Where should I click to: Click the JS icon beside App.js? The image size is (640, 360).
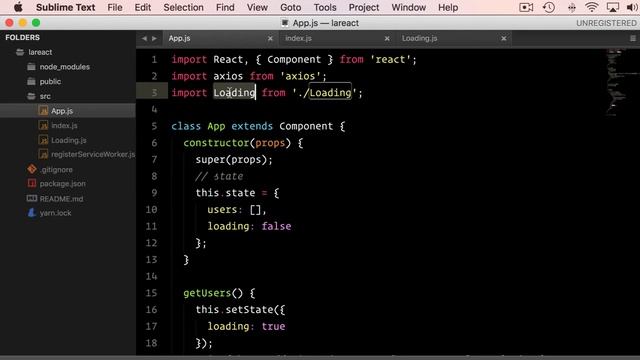[43, 111]
